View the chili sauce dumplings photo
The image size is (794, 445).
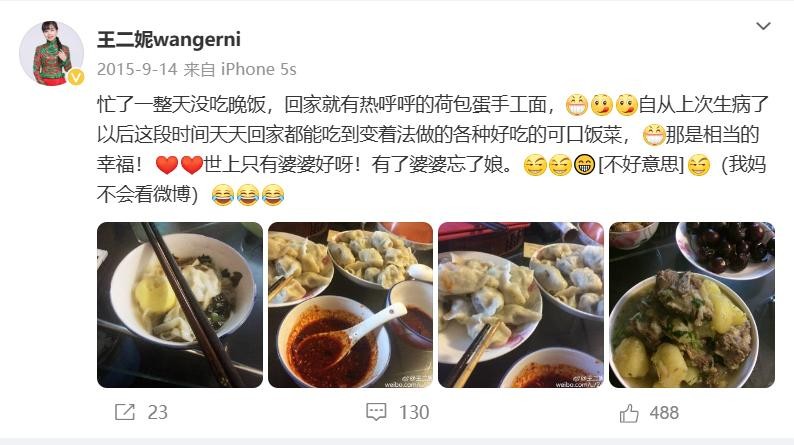(350, 305)
